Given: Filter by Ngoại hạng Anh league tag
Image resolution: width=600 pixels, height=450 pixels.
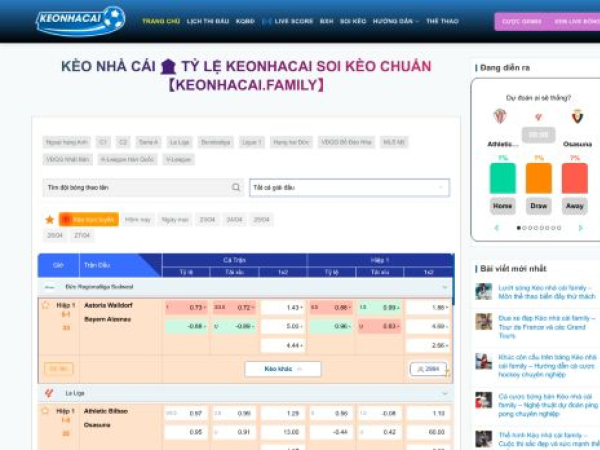Looking at the screenshot, I should pyautogui.click(x=67, y=142).
